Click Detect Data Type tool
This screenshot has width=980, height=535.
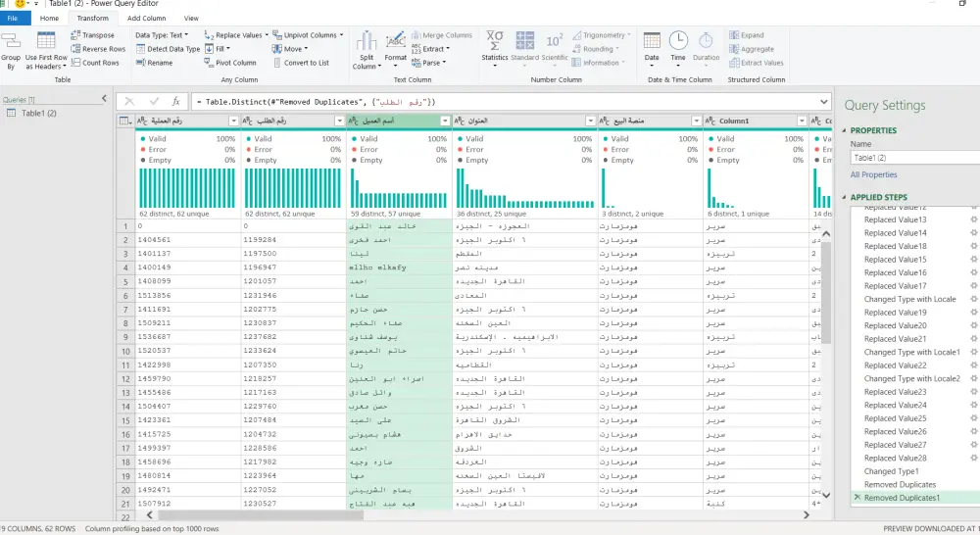[169, 49]
